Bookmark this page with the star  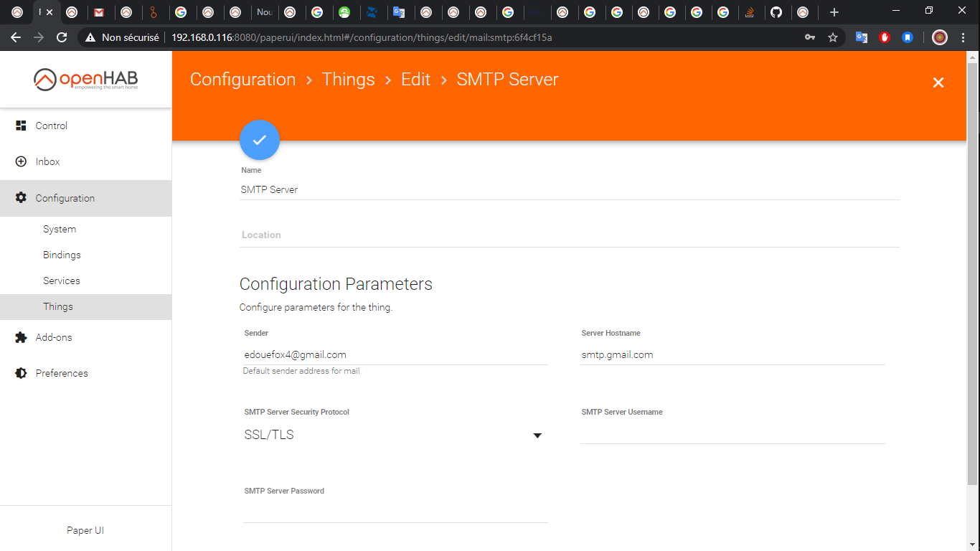click(x=833, y=37)
